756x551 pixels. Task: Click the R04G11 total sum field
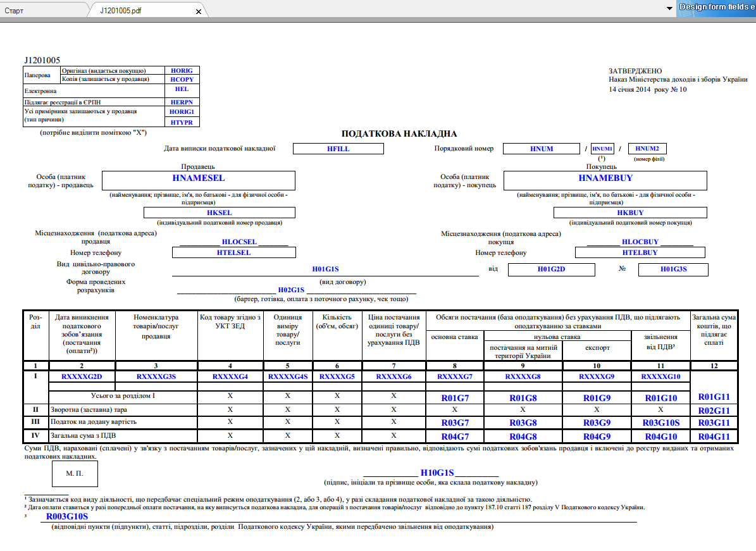point(714,436)
